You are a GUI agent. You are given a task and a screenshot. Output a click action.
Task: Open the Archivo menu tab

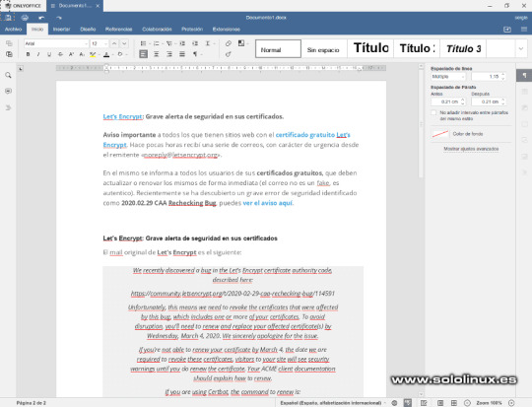[x=13, y=30]
